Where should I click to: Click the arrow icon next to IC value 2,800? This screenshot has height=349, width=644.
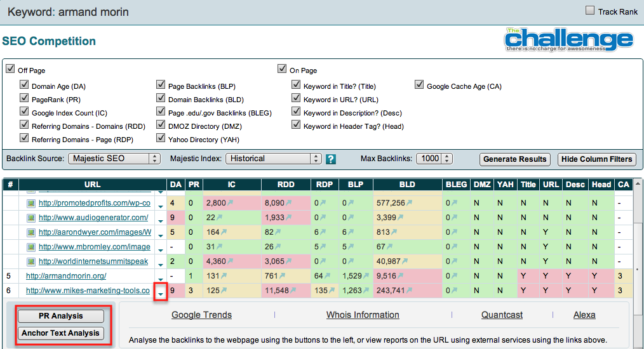coord(231,203)
